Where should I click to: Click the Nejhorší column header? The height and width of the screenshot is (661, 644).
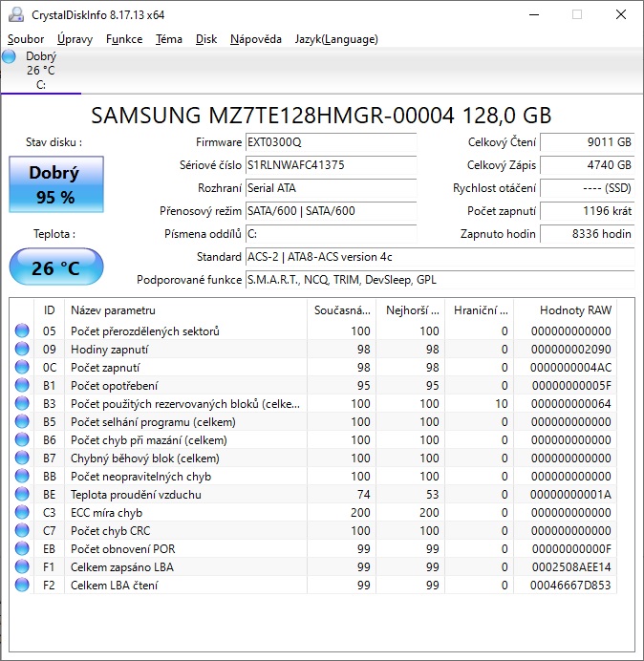pos(410,310)
